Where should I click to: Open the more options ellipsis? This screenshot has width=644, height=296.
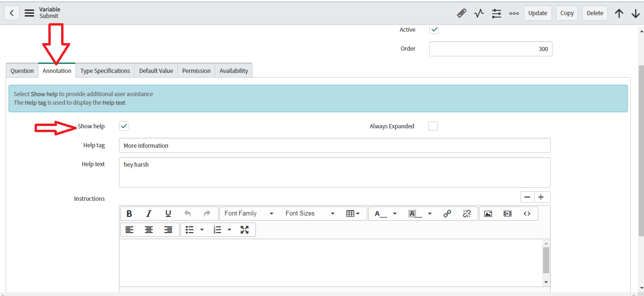(x=514, y=13)
